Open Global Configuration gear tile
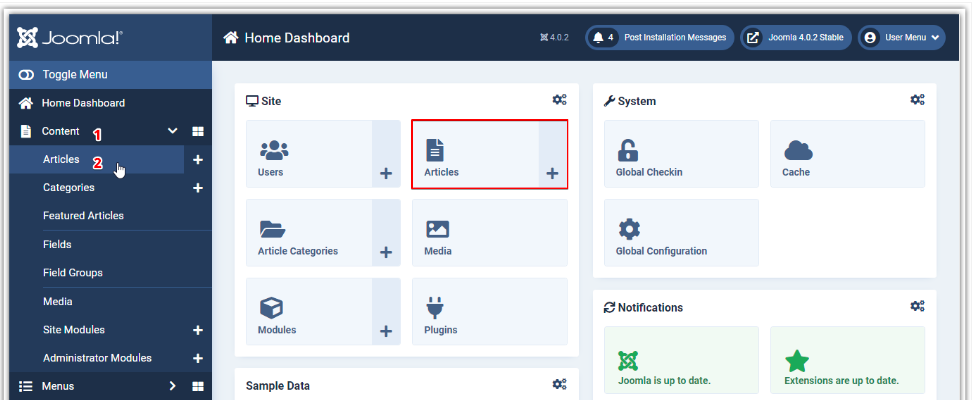Viewport: 979px width, 400px height. point(681,233)
